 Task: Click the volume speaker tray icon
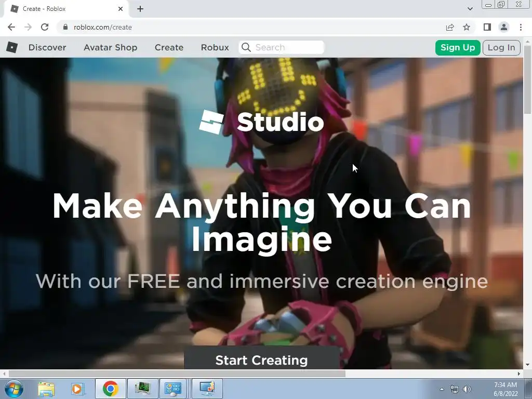click(x=467, y=389)
